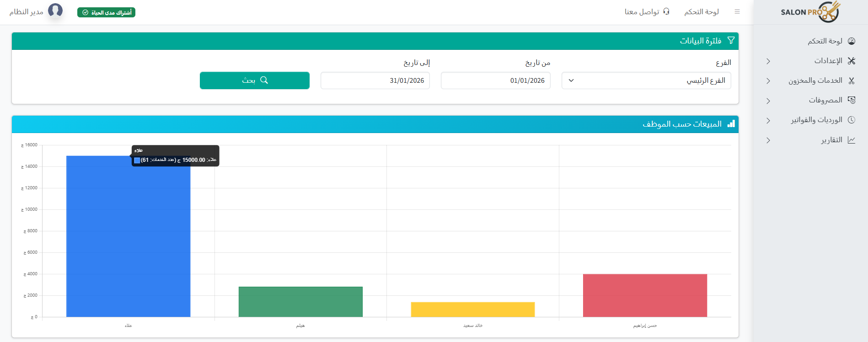Viewport: 868px width, 342px height.
Task: Click the settings tools icon in sidebar
Action: click(x=852, y=61)
